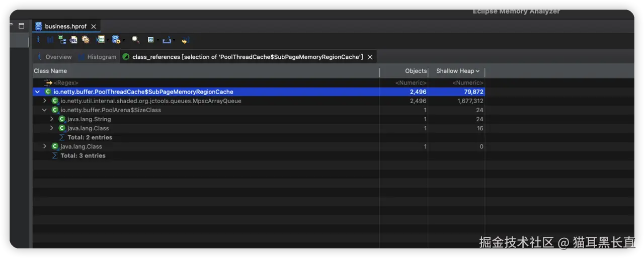Screen dimensions: 644x258
Task: Close the business.hprof tab
Action: tap(94, 27)
